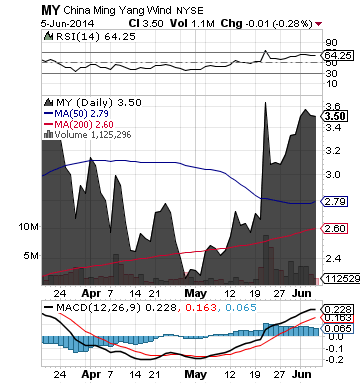
Task: Click the red 0.163 signal value in MACD legend
Action: click(x=201, y=307)
